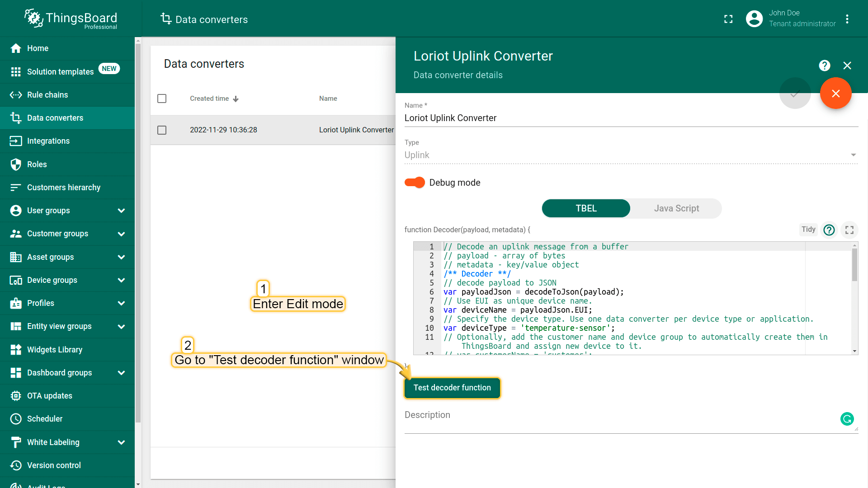Image resolution: width=868 pixels, height=488 pixels.
Task: Close the converter details panel
Action: pyautogui.click(x=847, y=66)
